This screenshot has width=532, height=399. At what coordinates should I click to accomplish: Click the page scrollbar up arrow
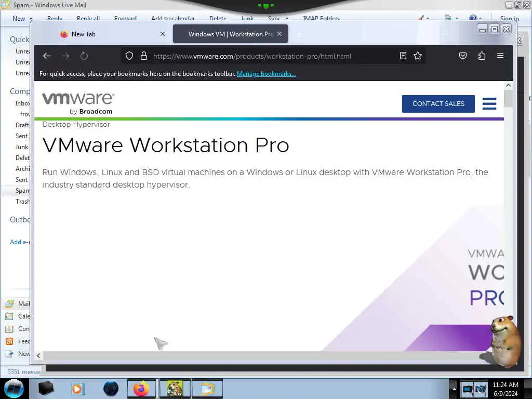pyautogui.click(x=508, y=86)
